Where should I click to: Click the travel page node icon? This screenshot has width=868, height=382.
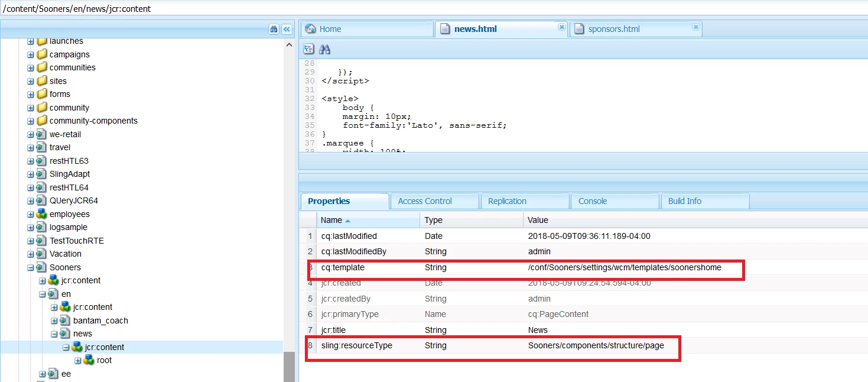41,147
